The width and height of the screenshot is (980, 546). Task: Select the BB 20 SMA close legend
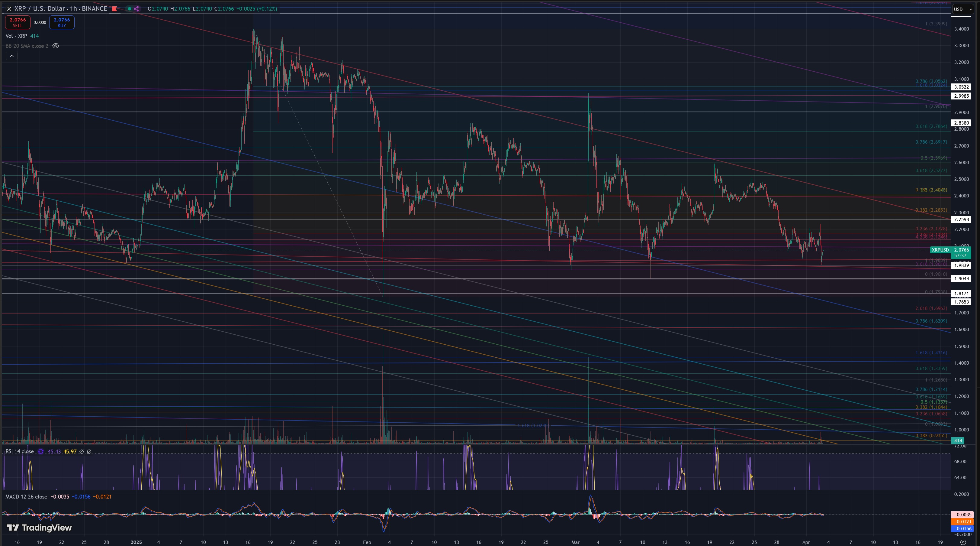(27, 46)
